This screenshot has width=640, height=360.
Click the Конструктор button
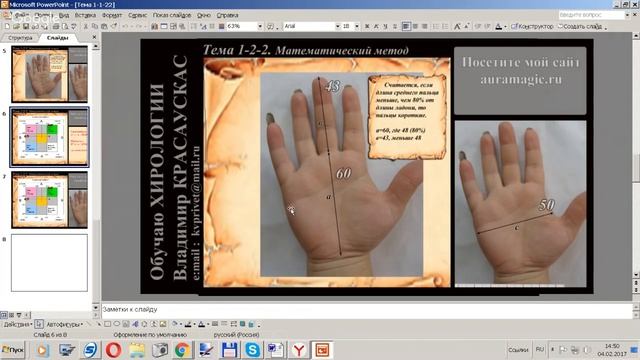coord(533,26)
